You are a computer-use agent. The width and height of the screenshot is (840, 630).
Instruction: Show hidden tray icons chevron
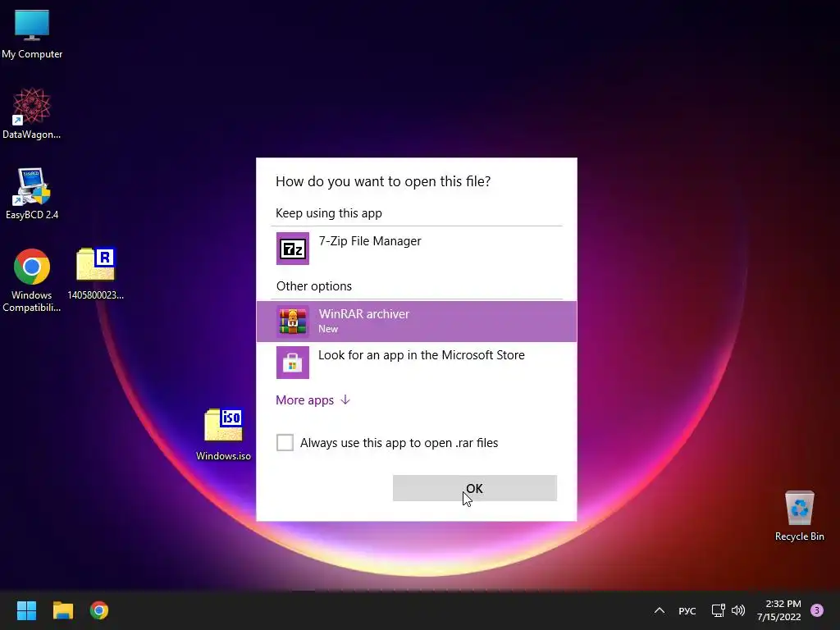click(660, 610)
